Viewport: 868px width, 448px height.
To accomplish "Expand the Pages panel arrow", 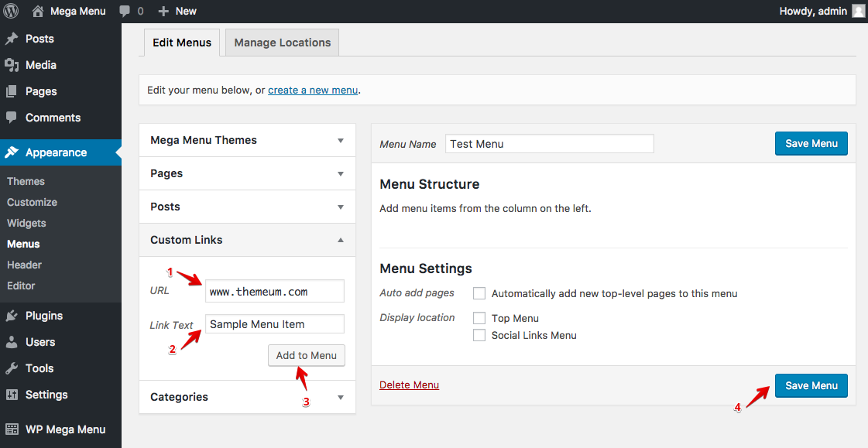I will [x=341, y=173].
